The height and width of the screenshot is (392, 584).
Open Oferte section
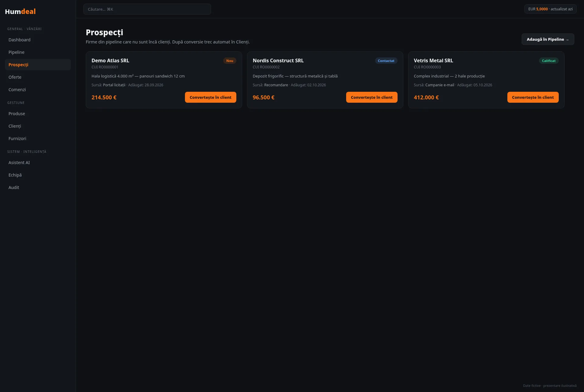[38, 77]
